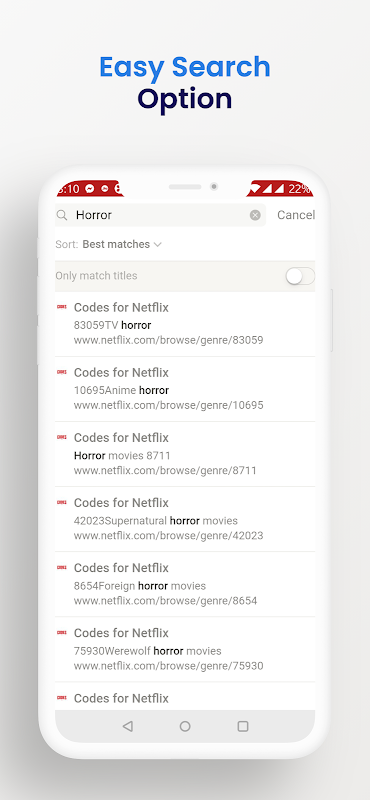This screenshot has width=370, height=800.
Task: Select Horror movies 8711 result
Action: pos(185,454)
